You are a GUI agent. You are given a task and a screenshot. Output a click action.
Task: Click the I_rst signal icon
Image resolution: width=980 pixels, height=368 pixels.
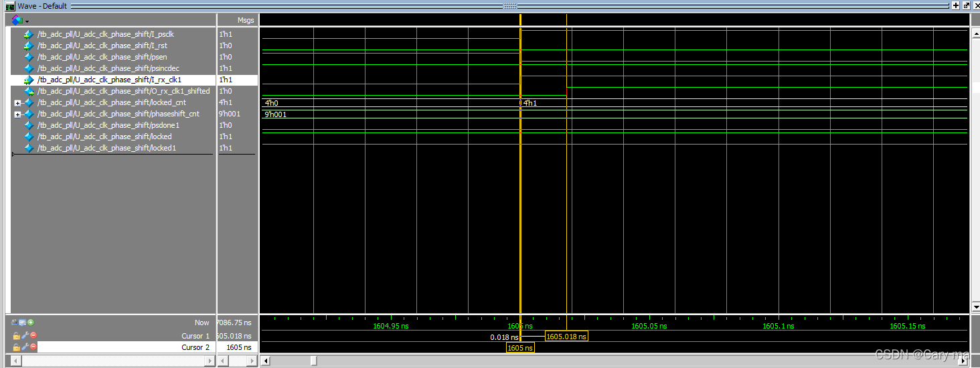click(x=28, y=45)
